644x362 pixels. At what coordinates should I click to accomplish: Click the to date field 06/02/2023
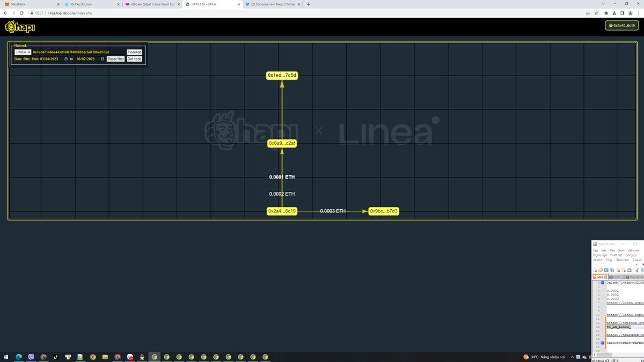[91, 59]
